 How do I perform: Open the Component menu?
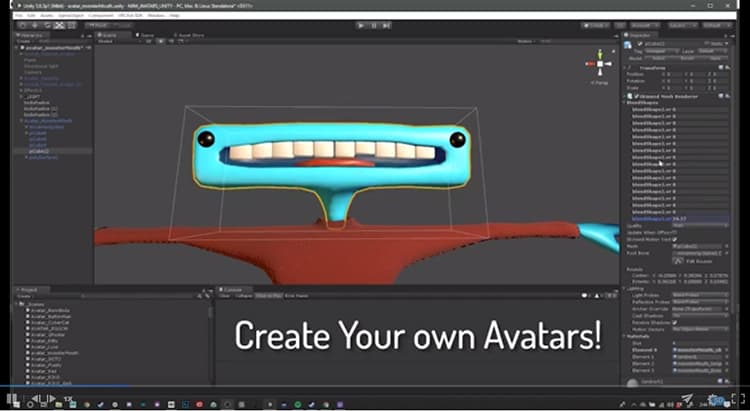[100, 15]
